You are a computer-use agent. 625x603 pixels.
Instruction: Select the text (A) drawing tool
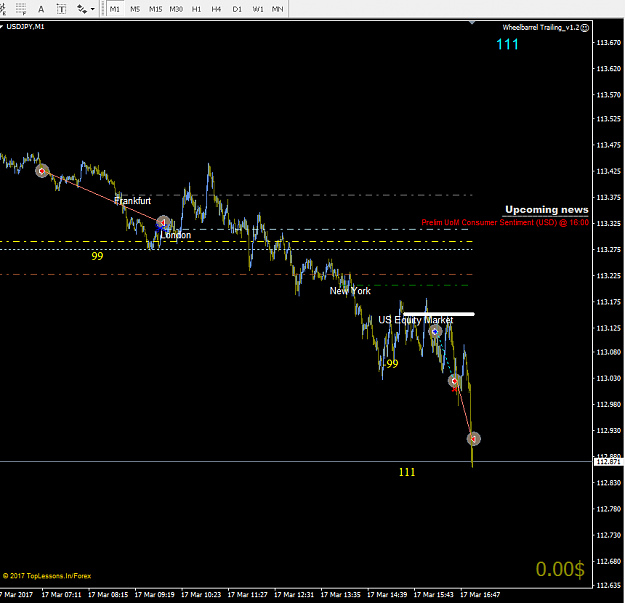coord(41,9)
